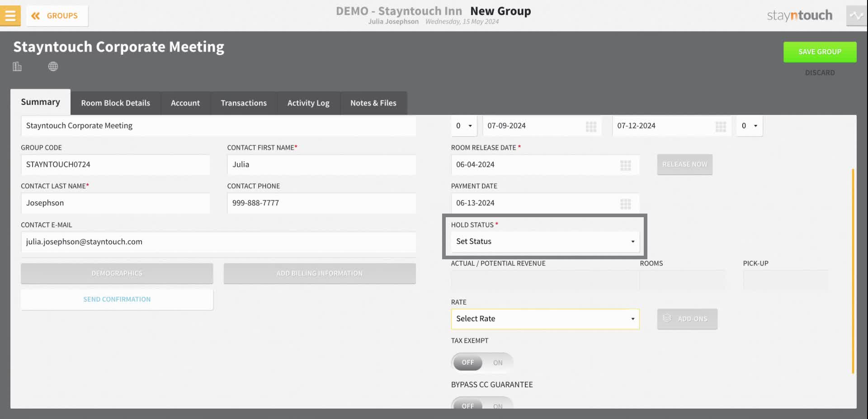The image size is (868, 419).
Task: Discard the new group changes
Action: pos(820,72)
